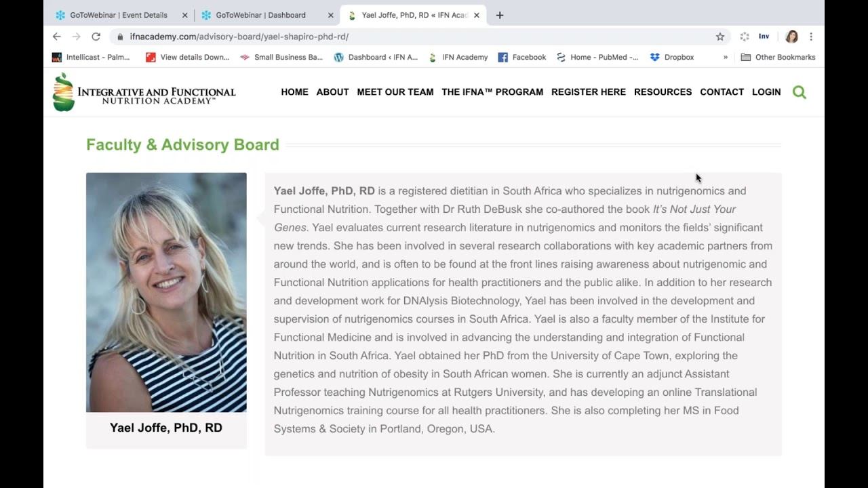
Task: Reload the page using the refresh icon
Action: 96,37
